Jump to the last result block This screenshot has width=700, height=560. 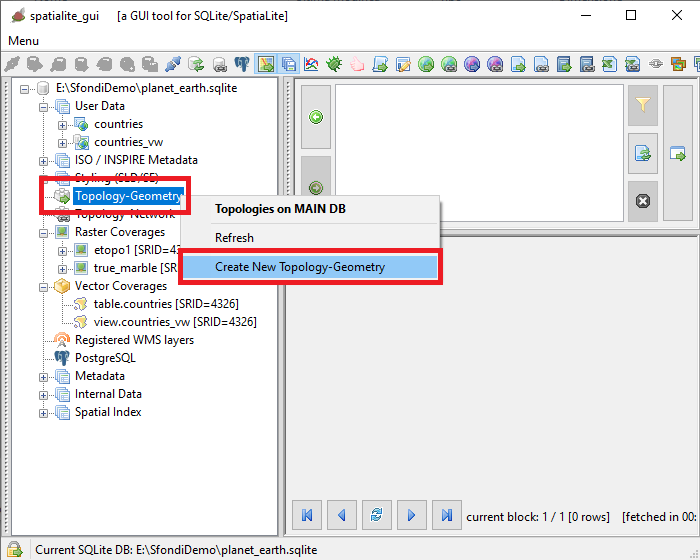(447, 515)
